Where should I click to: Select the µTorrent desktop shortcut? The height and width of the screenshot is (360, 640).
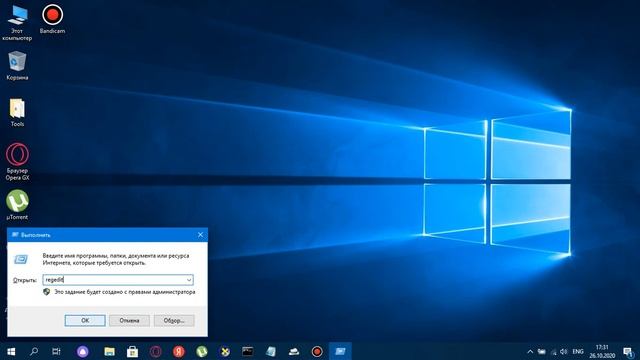17,205
